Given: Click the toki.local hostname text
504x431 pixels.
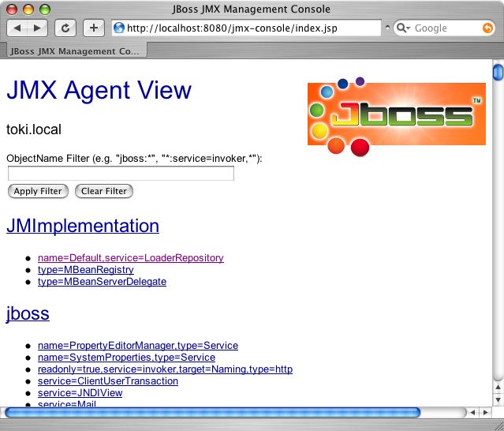Looking at the screenshot, I should click(x=34, y=129).
